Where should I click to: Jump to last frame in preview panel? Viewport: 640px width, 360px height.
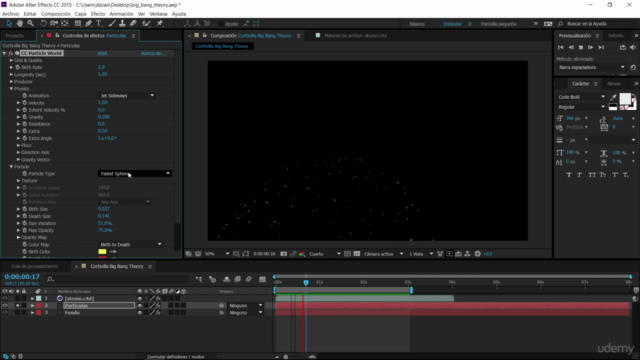click(x=601, y=47)
